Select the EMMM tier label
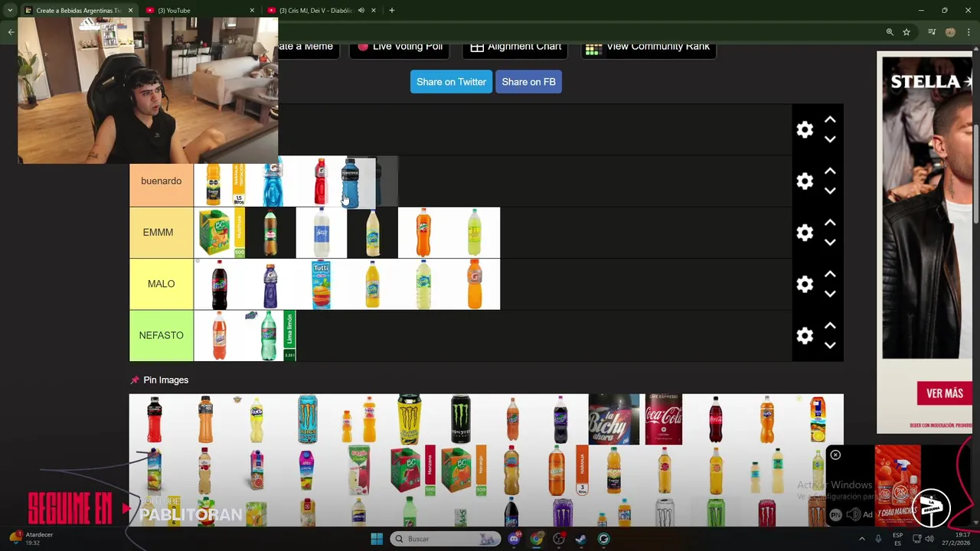980x551 pixels. pyautogui.click(x=161, y=233)
